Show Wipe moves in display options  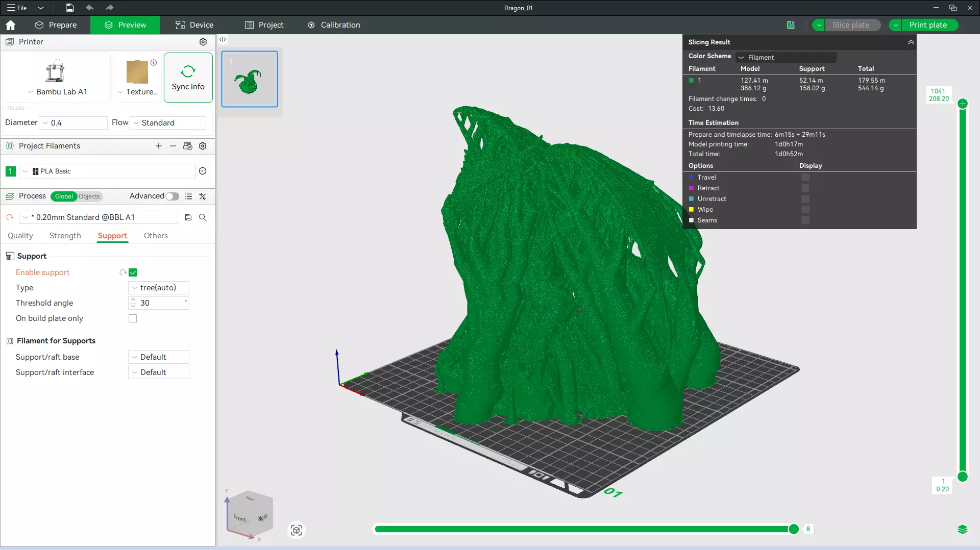click(805, 210)
